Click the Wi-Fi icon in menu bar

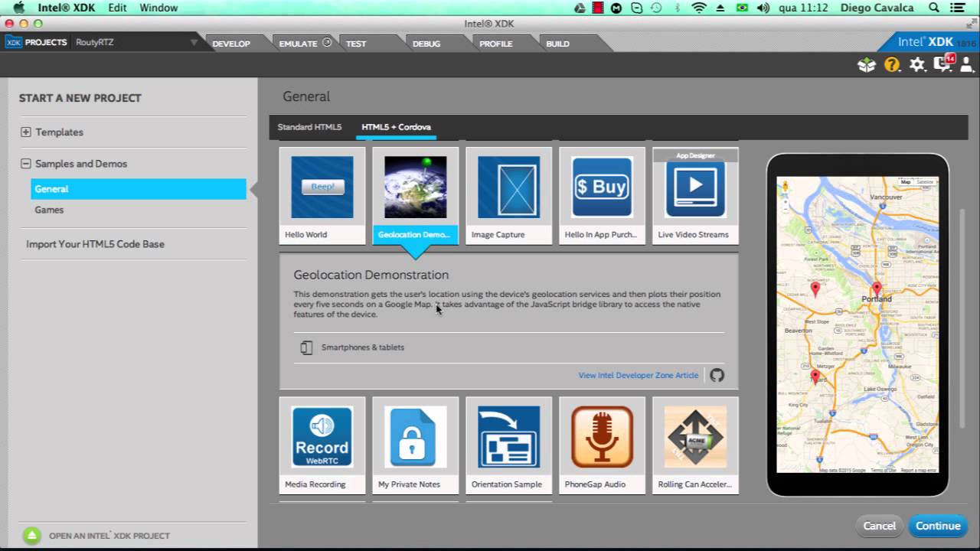[698, 8]
